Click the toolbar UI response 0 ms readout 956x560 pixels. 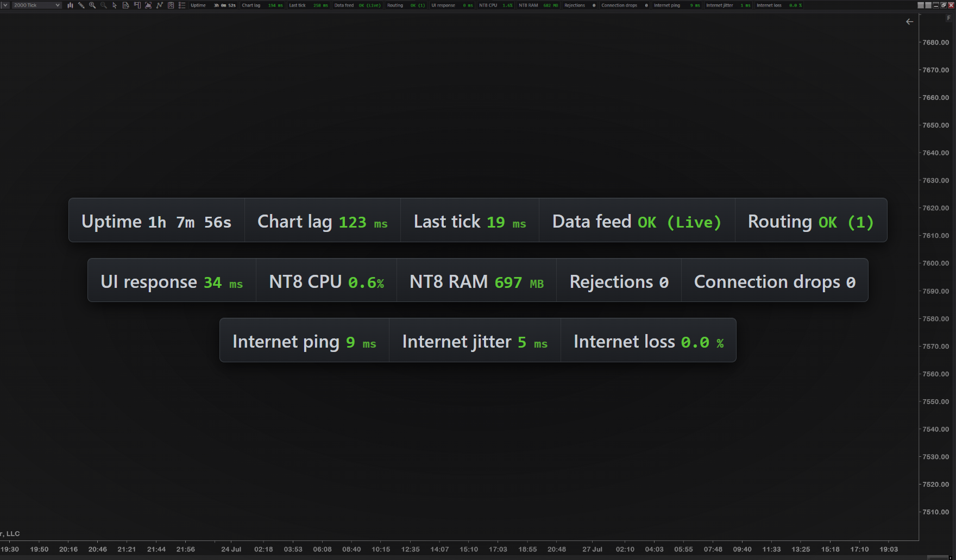pyautogui.click(x=452, y=5)
